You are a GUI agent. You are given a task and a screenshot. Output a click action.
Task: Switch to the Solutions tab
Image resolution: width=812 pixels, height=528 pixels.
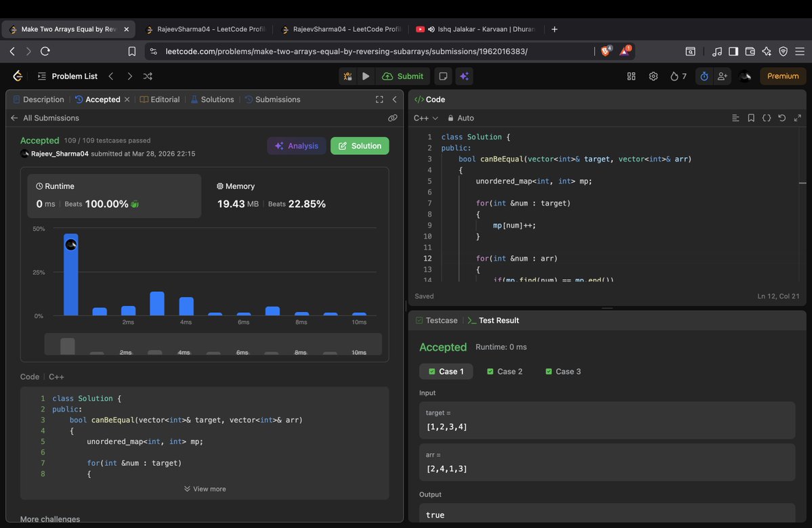pos(213,100)
